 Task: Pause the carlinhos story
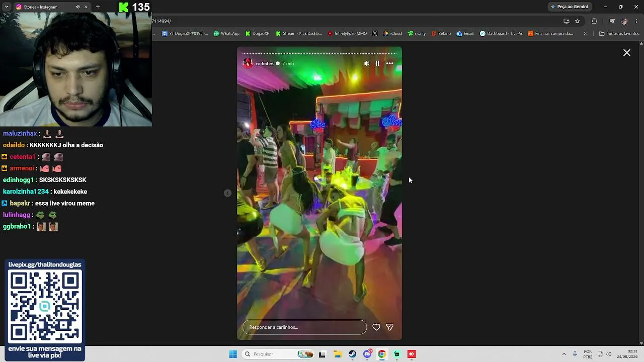click(377, 63)
